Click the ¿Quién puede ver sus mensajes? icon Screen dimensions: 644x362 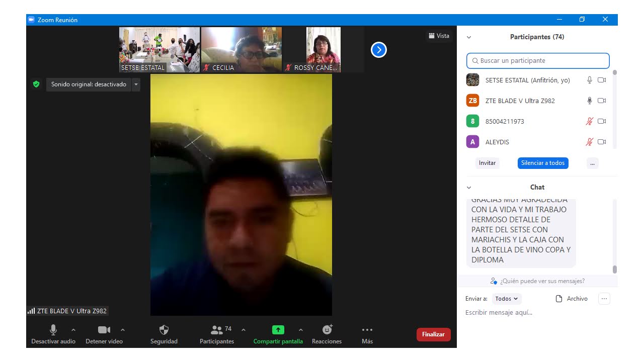[494, 281]
